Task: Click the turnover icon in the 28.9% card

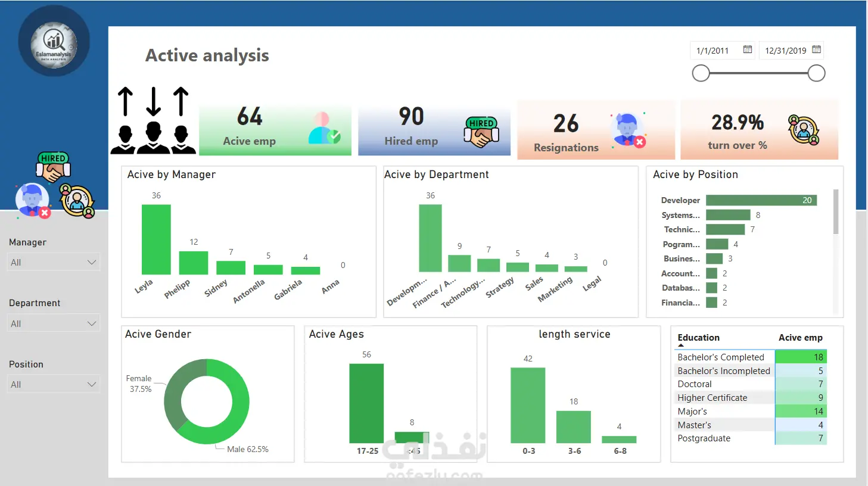Action: point(804,130)
